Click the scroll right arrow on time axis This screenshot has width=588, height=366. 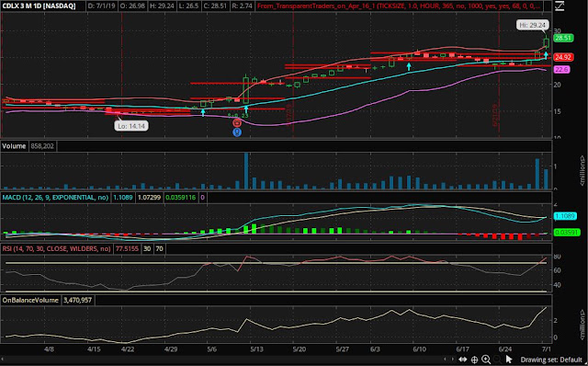pos(453,360)
